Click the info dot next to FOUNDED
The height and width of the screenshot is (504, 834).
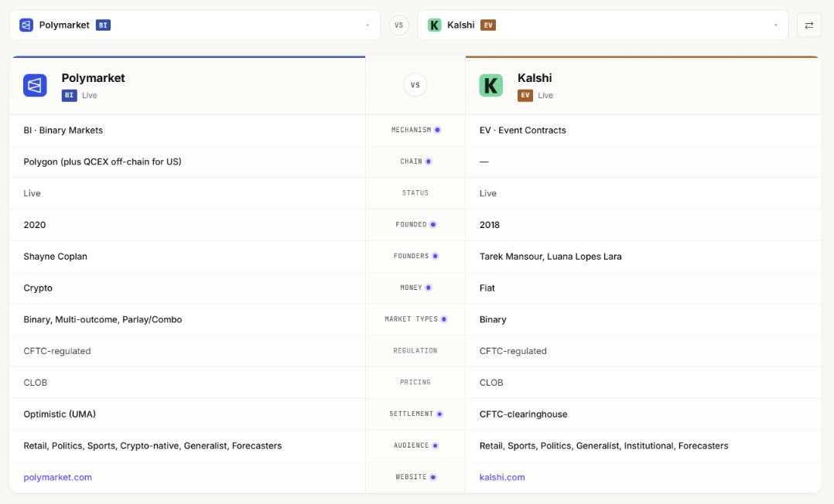433,224
